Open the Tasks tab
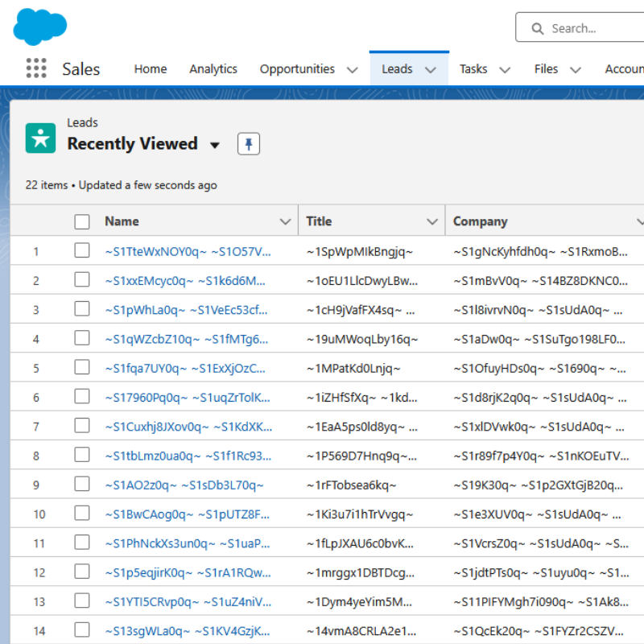Screen dimensions: 644x644 473,69
